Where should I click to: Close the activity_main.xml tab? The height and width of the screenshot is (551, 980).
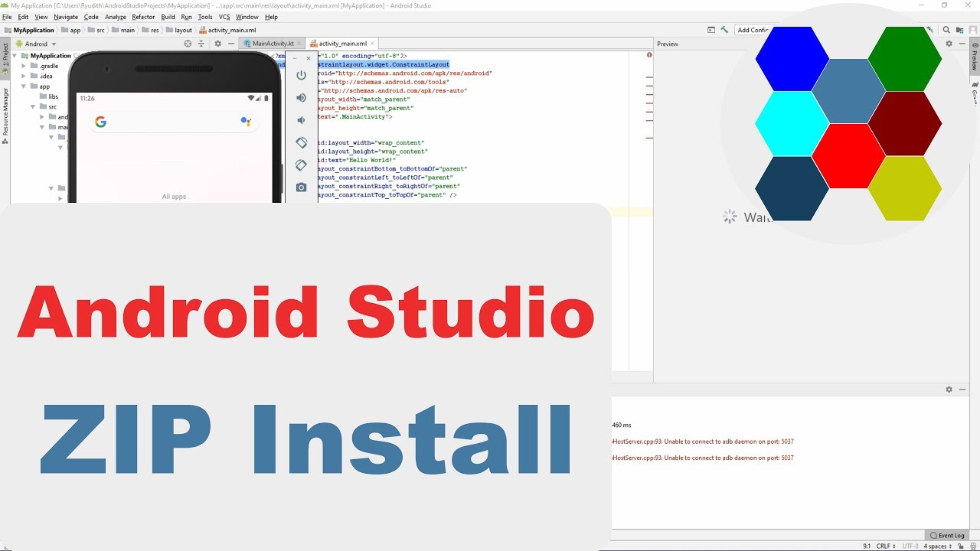pos(371,44)
